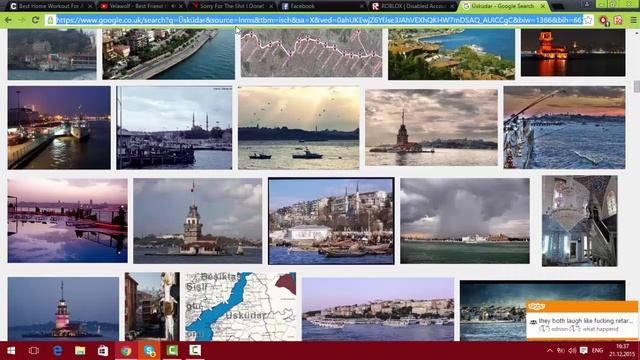This screenshot has width=640, height=360.
Task: Open the dark stormy coastline image
Action: point(493,310)
